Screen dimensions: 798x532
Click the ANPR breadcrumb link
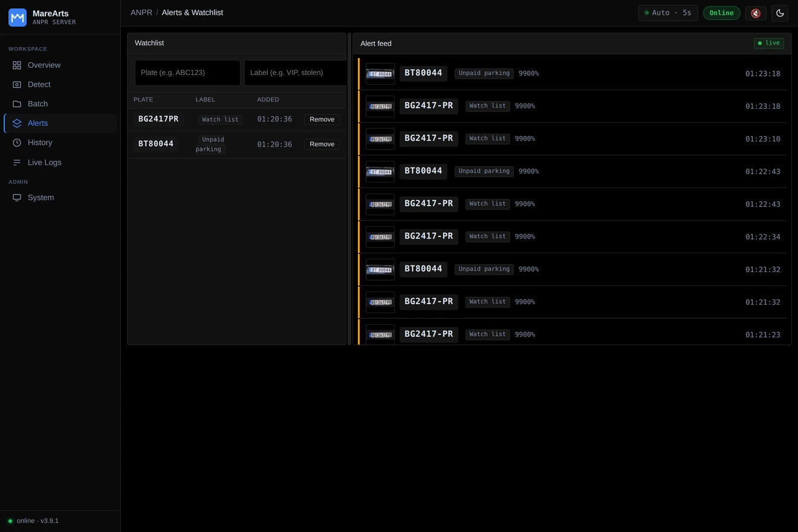141,13
